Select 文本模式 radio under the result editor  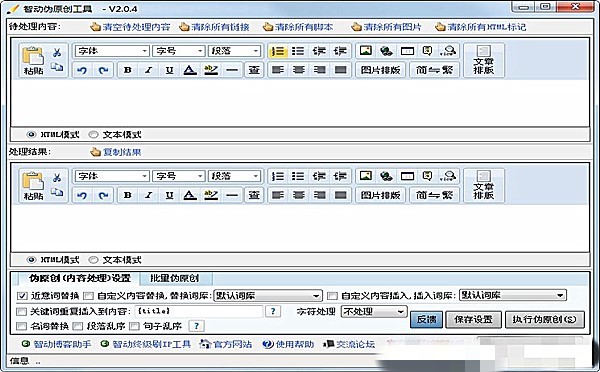point(93,260)
